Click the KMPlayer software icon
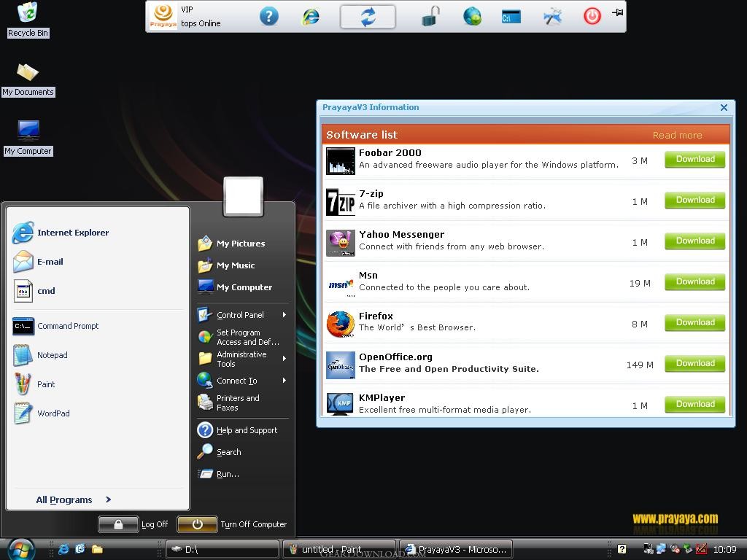Image resolution: width=747 pixels, height=560 pixels. coord(341,404)
